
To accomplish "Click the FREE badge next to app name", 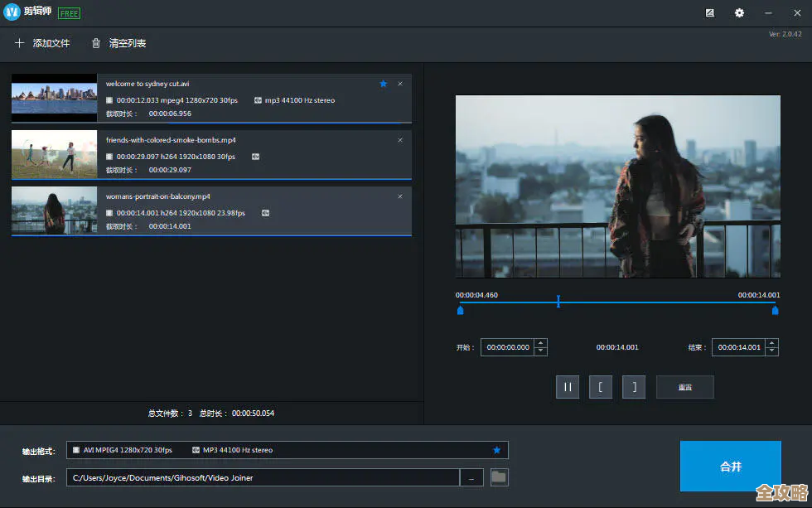I will [69, 13].
